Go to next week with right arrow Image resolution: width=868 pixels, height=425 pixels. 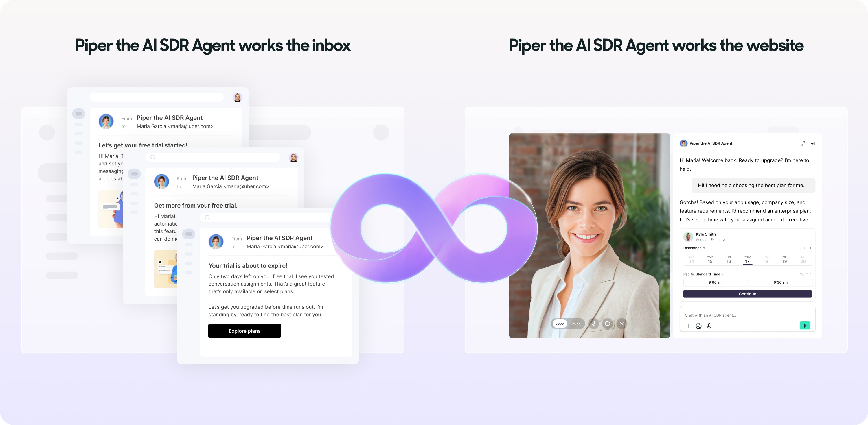[810, 248]
